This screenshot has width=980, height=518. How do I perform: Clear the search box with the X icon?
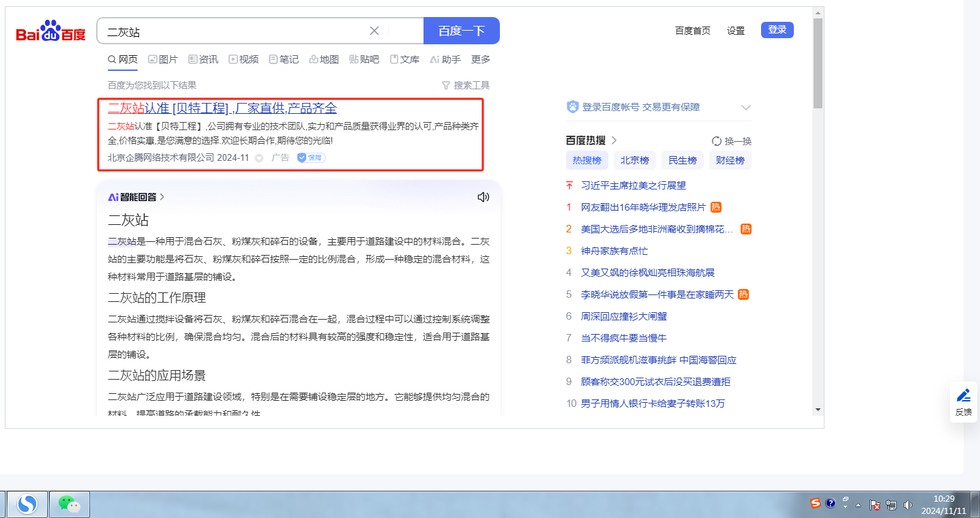tap(374, 31)
